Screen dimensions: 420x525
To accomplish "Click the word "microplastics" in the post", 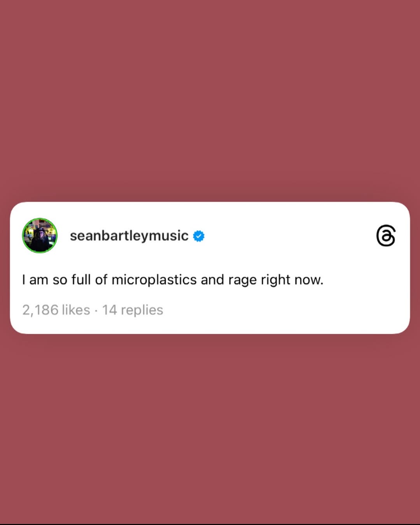I will point(154,280).
